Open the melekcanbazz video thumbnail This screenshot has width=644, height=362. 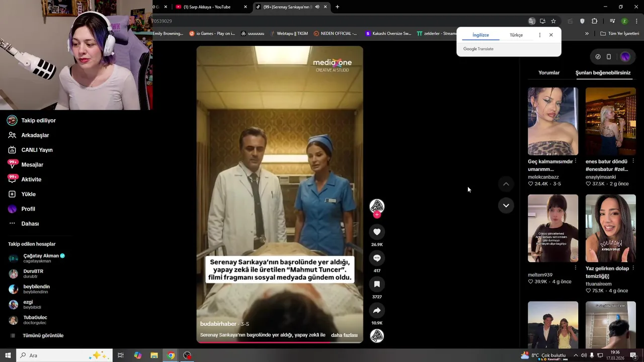click(x=553, y=121)
